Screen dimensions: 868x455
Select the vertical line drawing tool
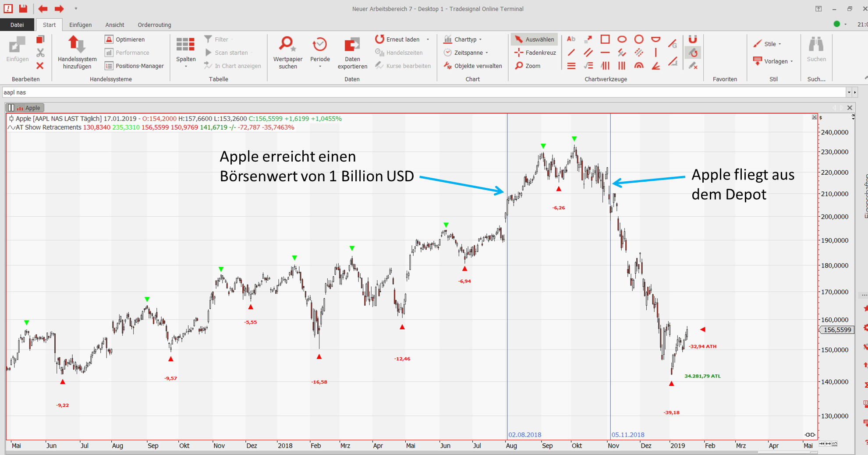[x=655, y=53]
